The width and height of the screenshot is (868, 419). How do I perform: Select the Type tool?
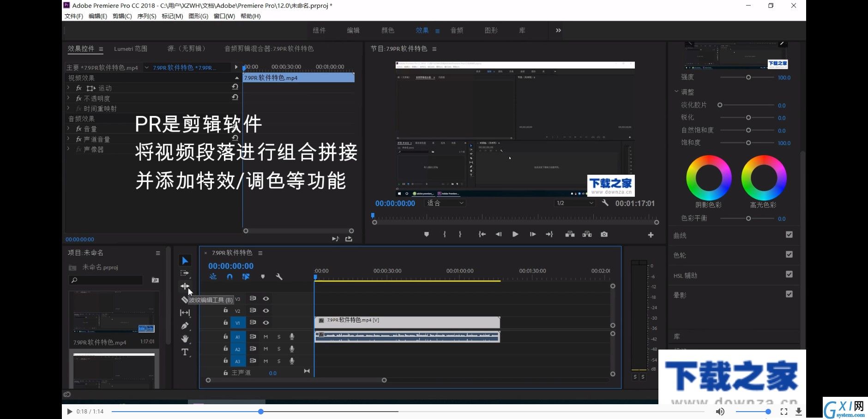185,352
